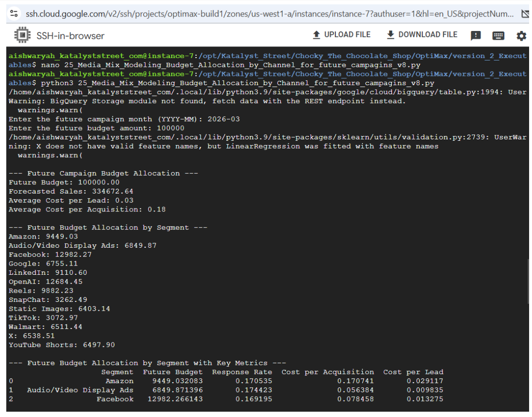Click 'Future Budget: 100000.00' line
Image resolution: width=532 pixels, height=417 pixels.
[64, 182]
